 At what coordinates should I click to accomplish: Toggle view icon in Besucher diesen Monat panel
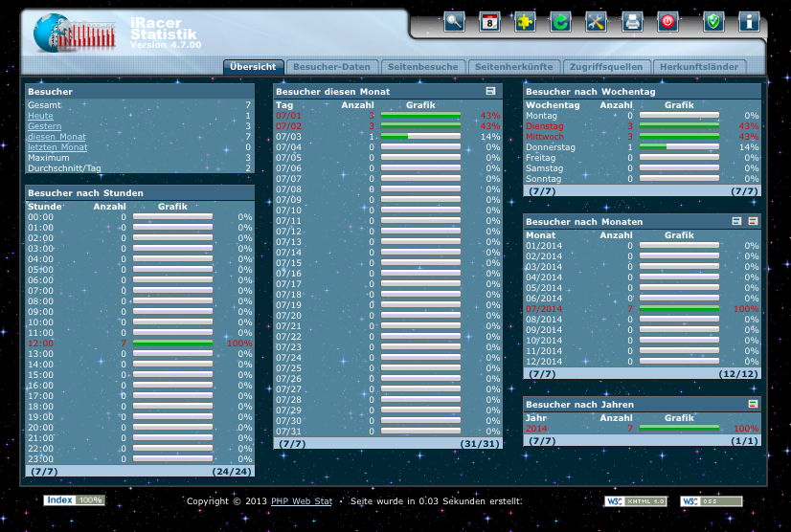(x=490, y=91)
